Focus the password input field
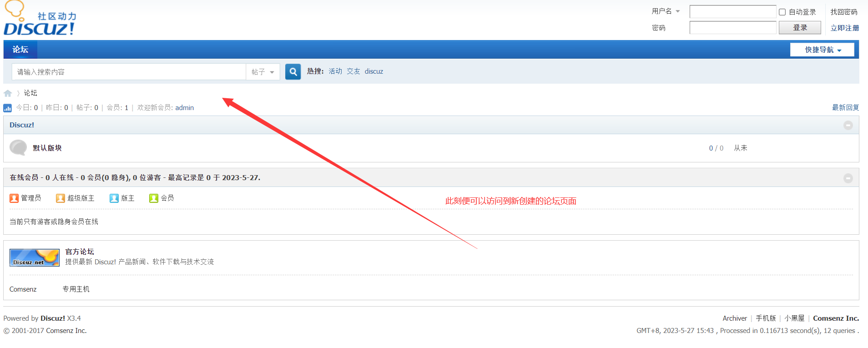Image resolution: width=868 pixels, height=348 pixels. (733, 28)
